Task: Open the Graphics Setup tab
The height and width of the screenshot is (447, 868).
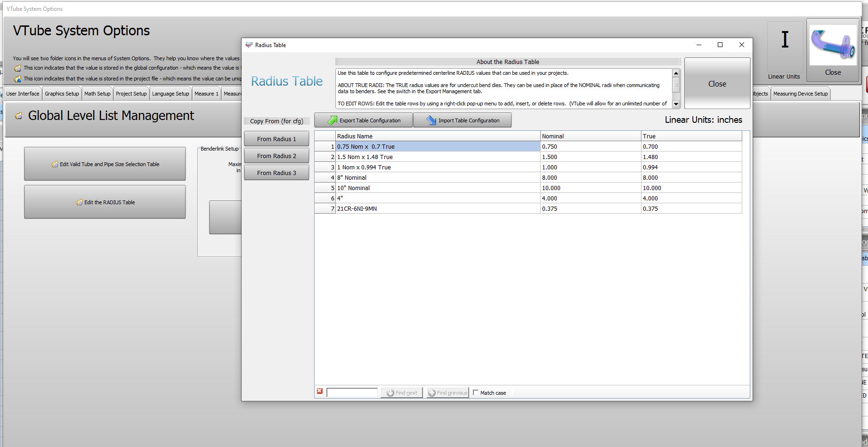Action: 62,94
